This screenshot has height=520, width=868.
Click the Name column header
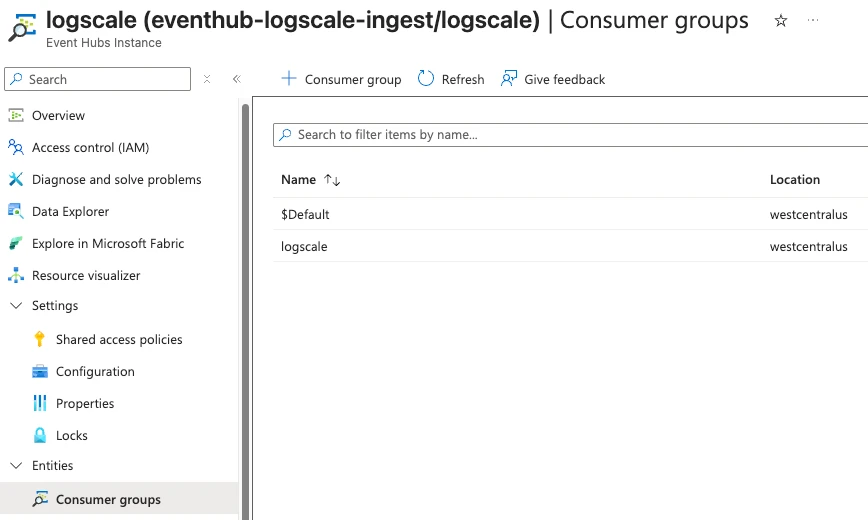(298, 179)
